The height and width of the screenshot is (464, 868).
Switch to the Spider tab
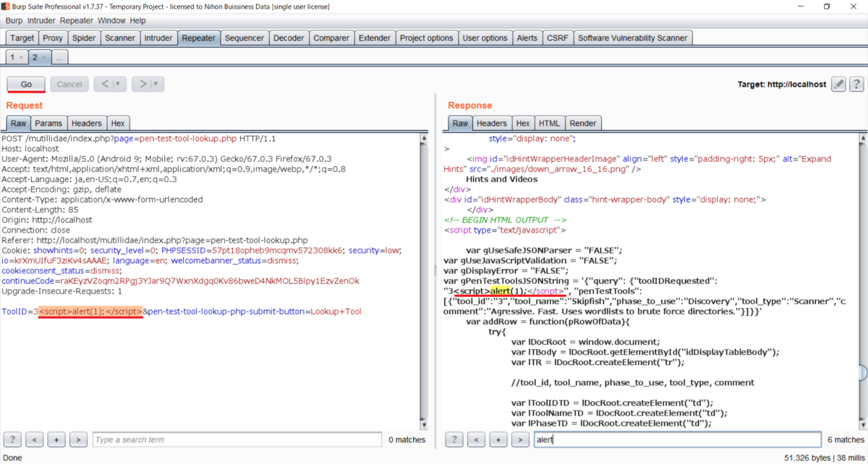tap(84, 38)
